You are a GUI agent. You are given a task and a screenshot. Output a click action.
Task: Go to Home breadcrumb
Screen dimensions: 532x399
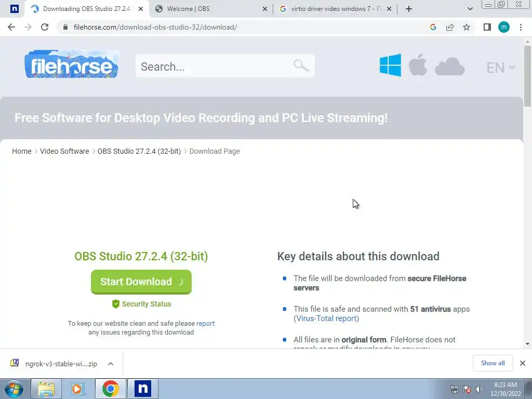tap(22, 151)
